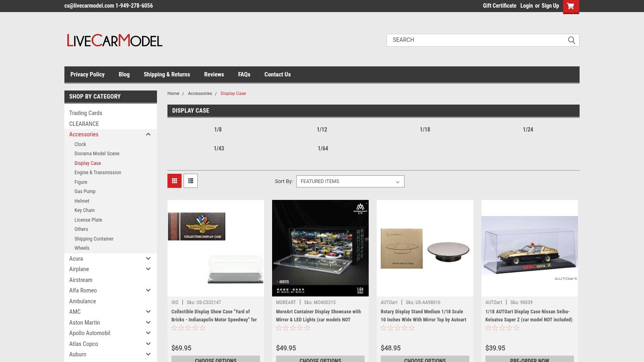Rate the $39.95 Nissan display case stars
644x362 pixels.
pyautogui.click(x=502, y=328)
